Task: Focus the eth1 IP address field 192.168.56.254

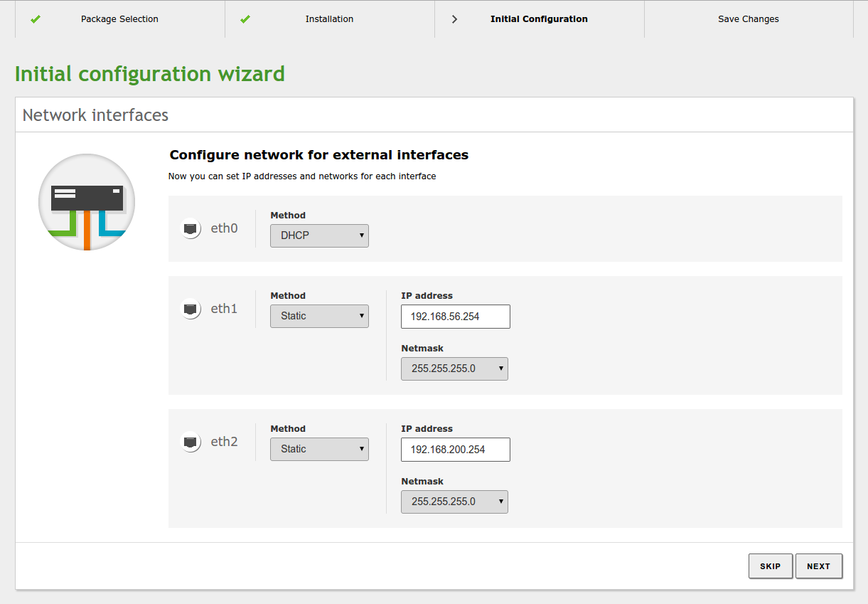Action: [456, 317]
